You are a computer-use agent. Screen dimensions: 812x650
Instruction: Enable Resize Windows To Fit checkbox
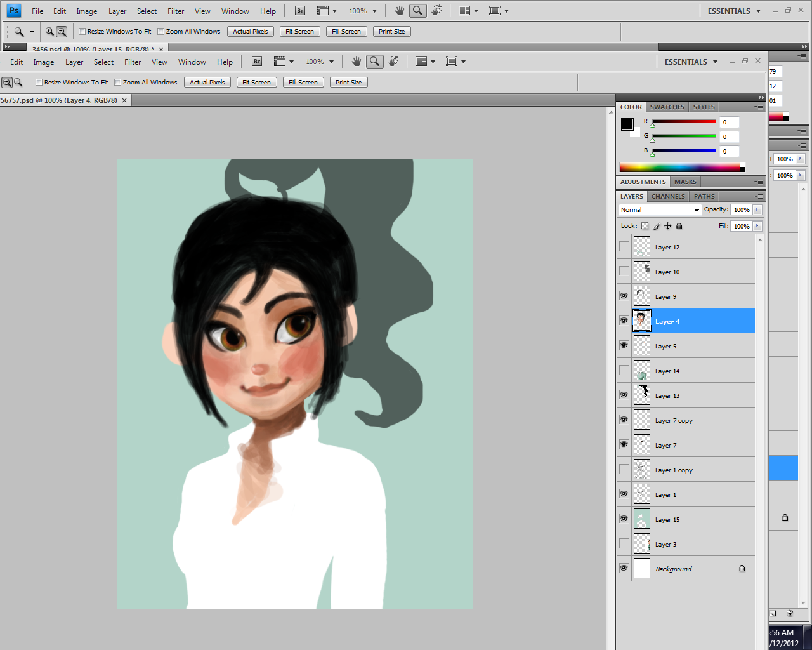tap(39, 83)
